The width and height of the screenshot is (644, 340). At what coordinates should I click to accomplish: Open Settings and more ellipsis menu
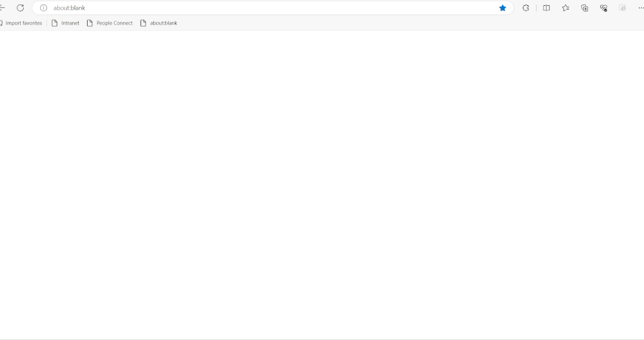[641, 8]
